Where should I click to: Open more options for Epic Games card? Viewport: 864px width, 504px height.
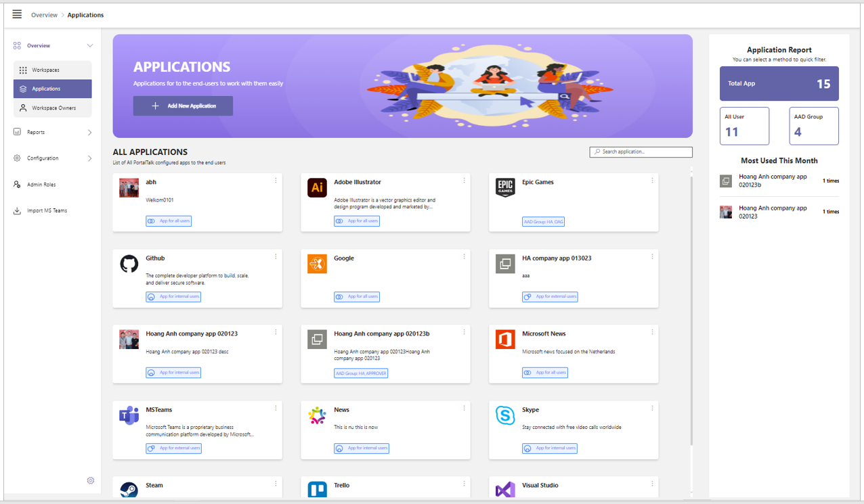652,181
